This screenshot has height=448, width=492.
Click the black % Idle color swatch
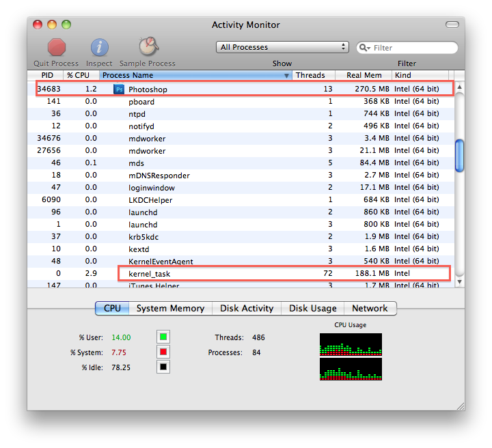click(x=163, y=367)
